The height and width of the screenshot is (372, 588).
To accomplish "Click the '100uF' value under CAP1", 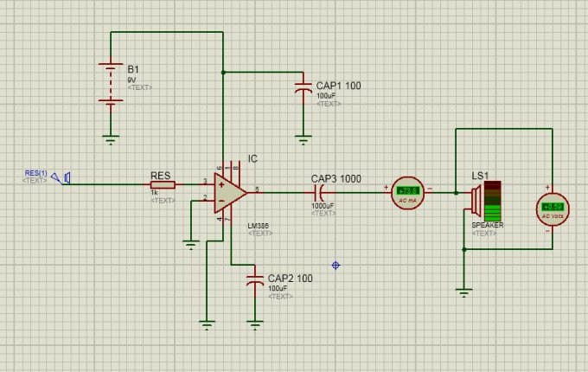I will click(326, 96).
